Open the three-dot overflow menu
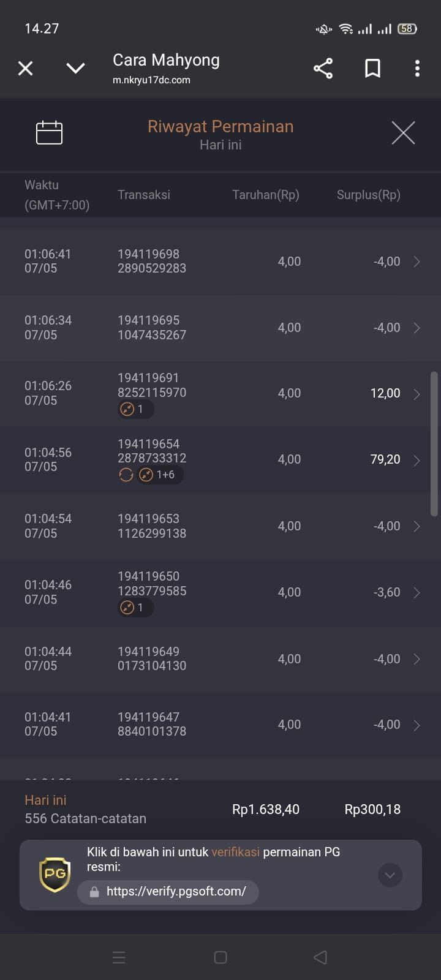 click(417, 68)
